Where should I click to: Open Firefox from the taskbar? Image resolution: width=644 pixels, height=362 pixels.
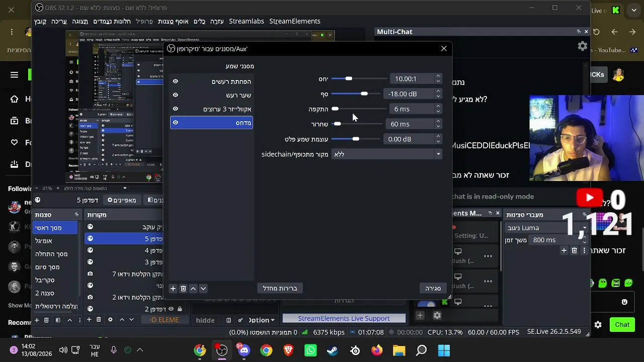coord(377,350)
